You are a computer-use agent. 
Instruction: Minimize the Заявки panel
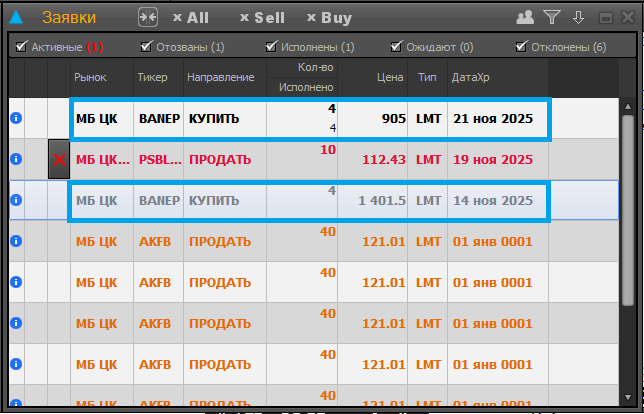pyautogui.click(x=605, y=18)
